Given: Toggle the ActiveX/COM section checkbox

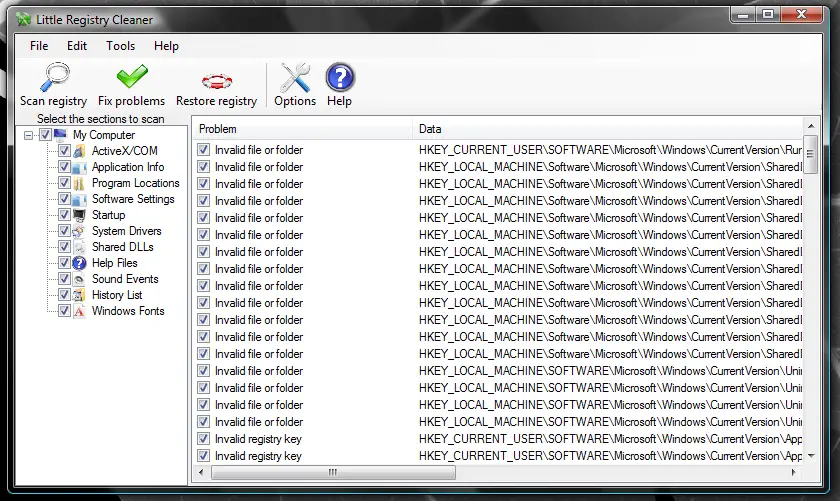Looking at the screenshot, I should 64,151.
